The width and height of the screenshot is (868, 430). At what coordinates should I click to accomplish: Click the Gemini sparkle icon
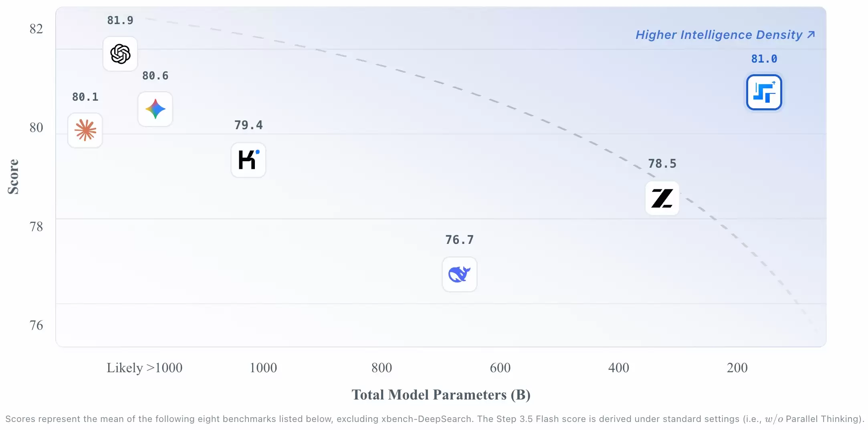[155, 109]
